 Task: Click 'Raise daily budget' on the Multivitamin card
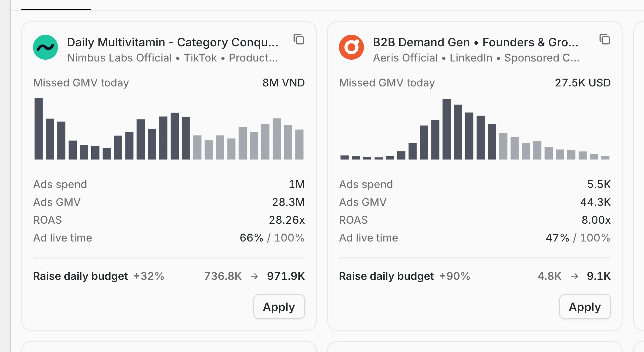pyautogui.click(x=80, y=276)
